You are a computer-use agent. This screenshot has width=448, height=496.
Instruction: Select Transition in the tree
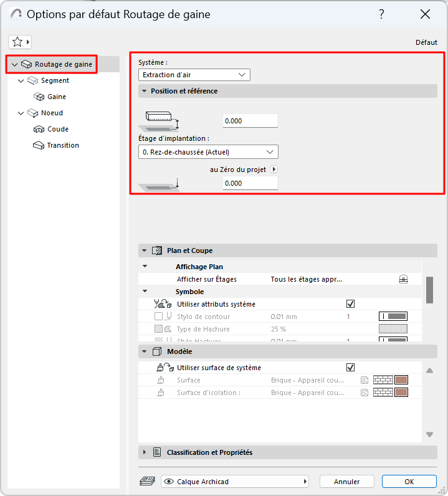(x=63, y=145)
